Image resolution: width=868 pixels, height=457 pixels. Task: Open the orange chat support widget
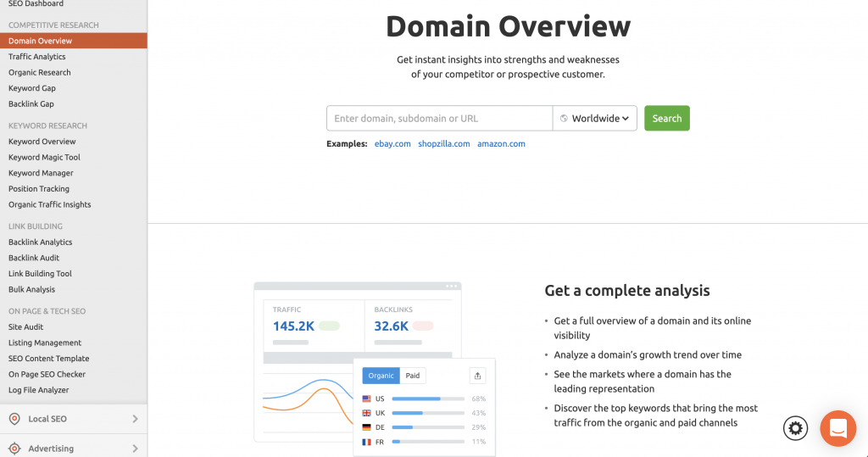pos(837,428)
